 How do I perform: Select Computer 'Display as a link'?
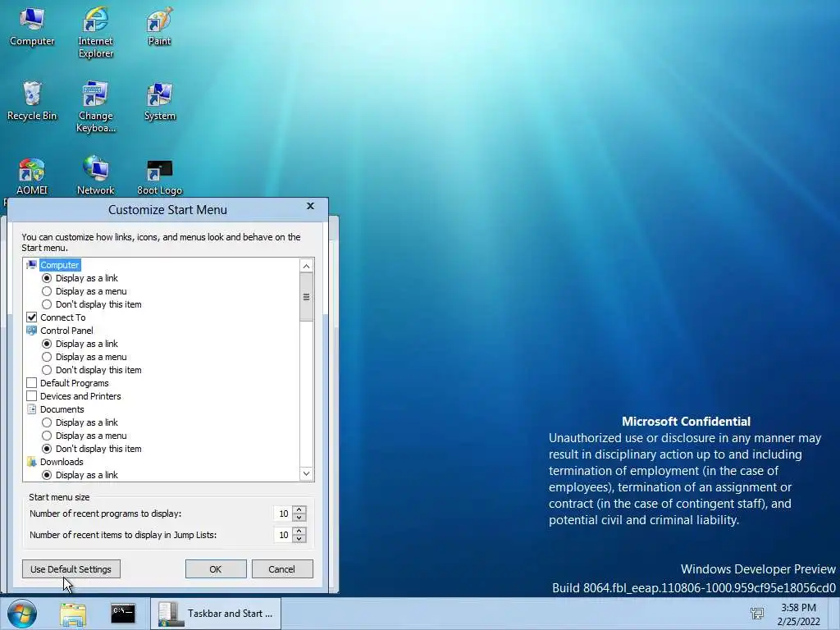[x=47, y=278]
